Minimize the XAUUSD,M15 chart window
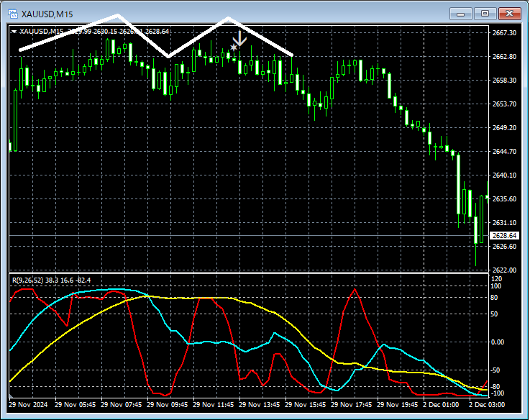Screen dimensions: 530x420 tap(460, 14)
